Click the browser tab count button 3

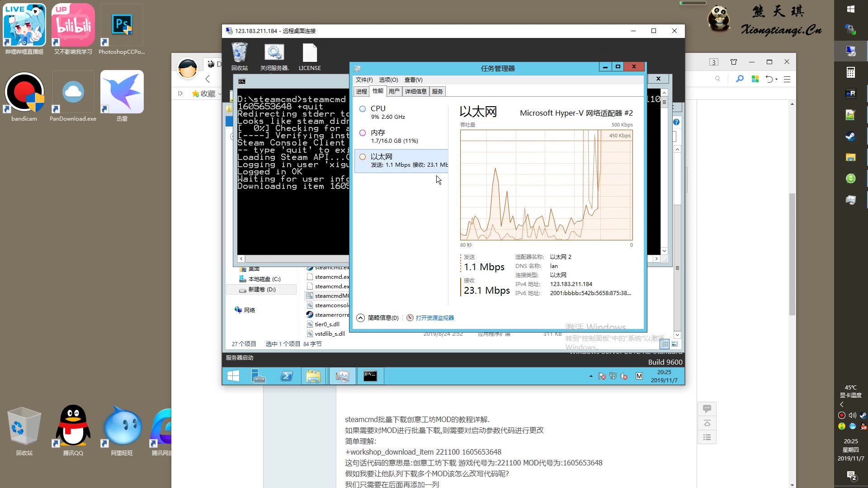(x=713, y=62)
